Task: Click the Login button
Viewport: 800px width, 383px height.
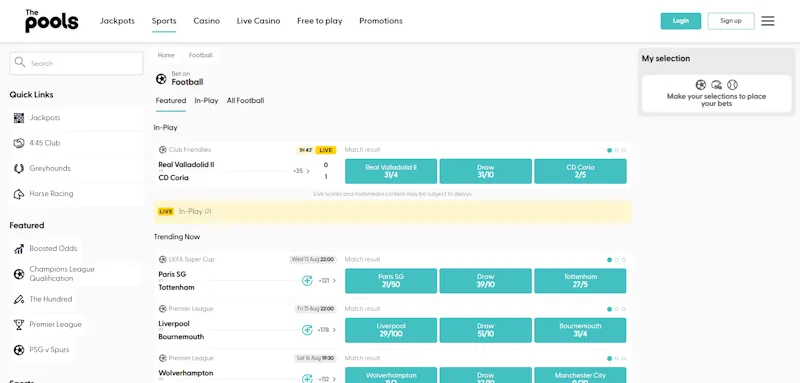Action: click(x=681, y=21)
